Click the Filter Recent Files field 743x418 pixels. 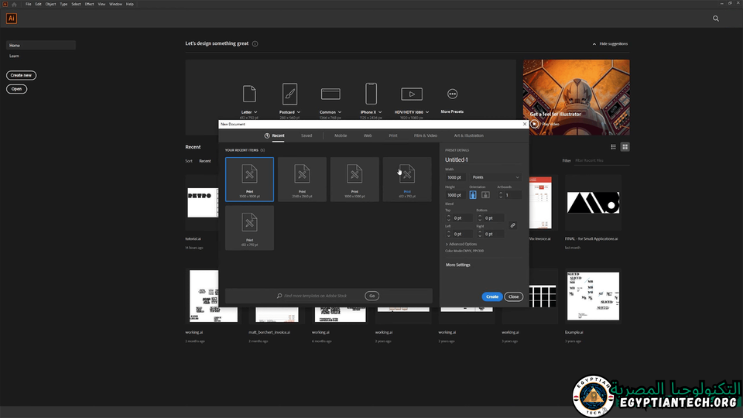pyautogui.click(x=602, y=161)
